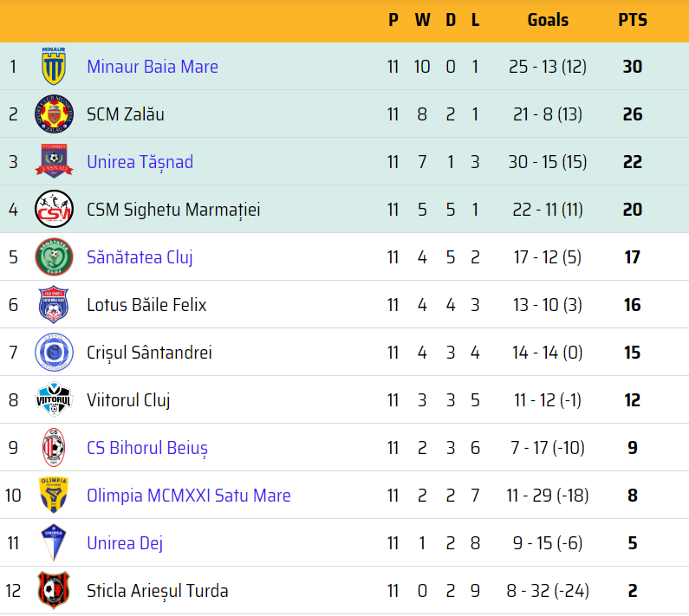Viewport: 689px width, 616px height.
Task: Click the SCM Zalău club crest
Action: [x=54, y=114]
